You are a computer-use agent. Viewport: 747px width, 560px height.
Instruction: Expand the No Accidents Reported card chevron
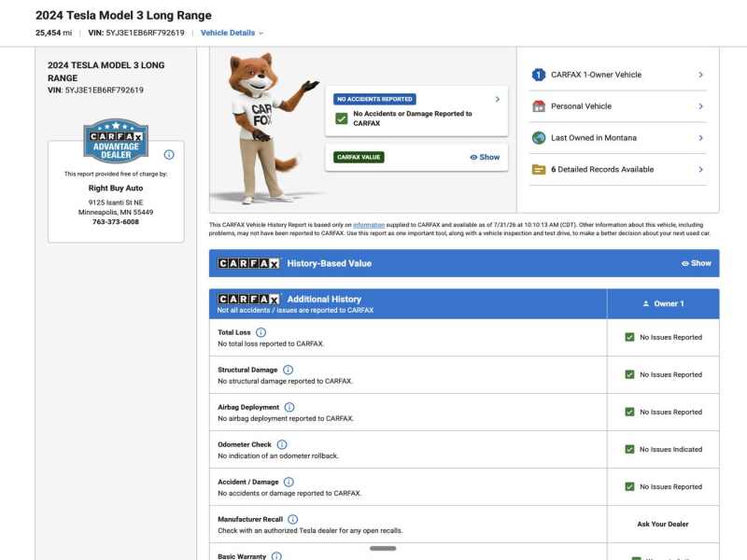(498, 99)
